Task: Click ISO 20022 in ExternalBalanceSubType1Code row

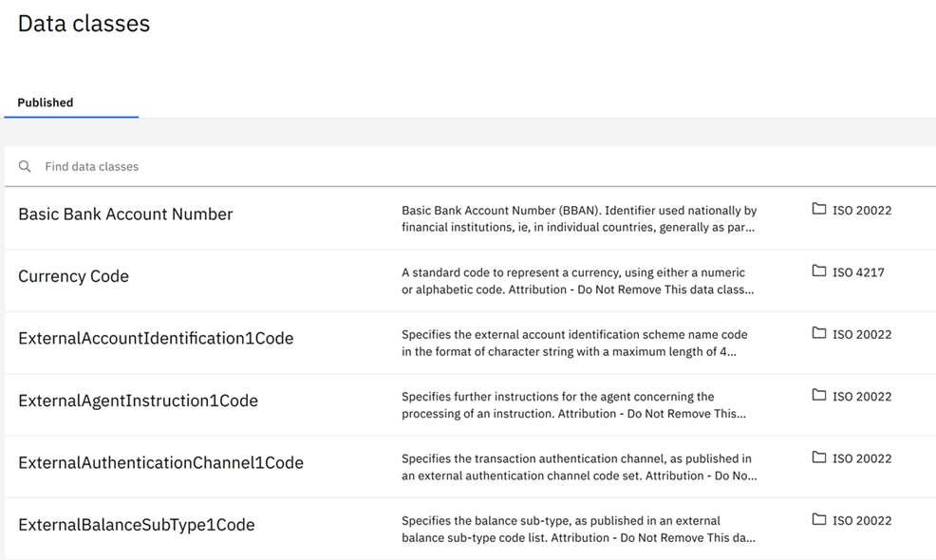Action: (862, 520)
